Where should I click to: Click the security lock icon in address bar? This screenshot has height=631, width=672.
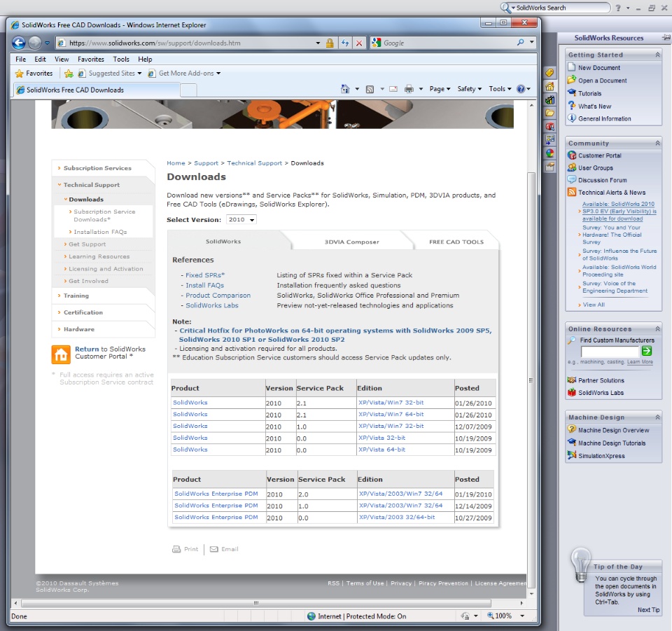(330, 43)
